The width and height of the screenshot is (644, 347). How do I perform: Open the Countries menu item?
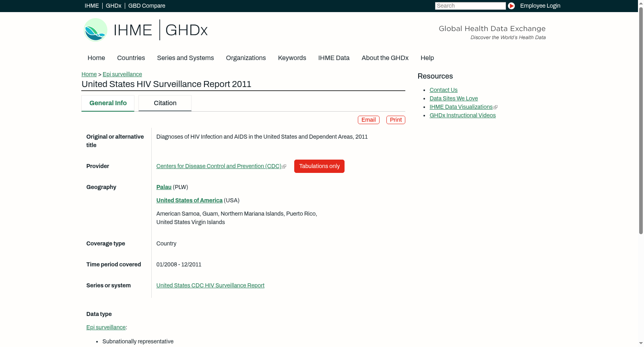click(x=131, y=58)
